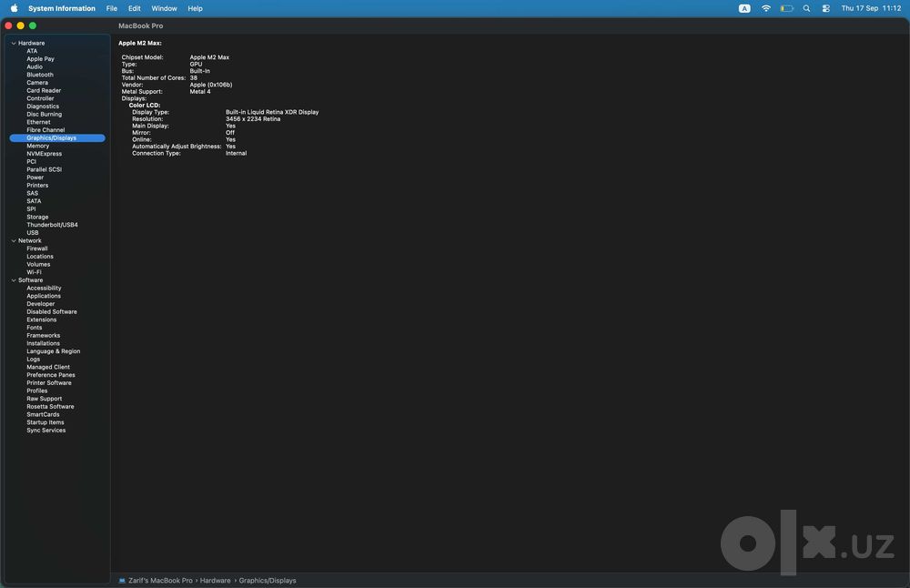Select Bluetooth in the sidebar
The width and height of the screenshot is (910, 588).
click(x=39, y=75)
